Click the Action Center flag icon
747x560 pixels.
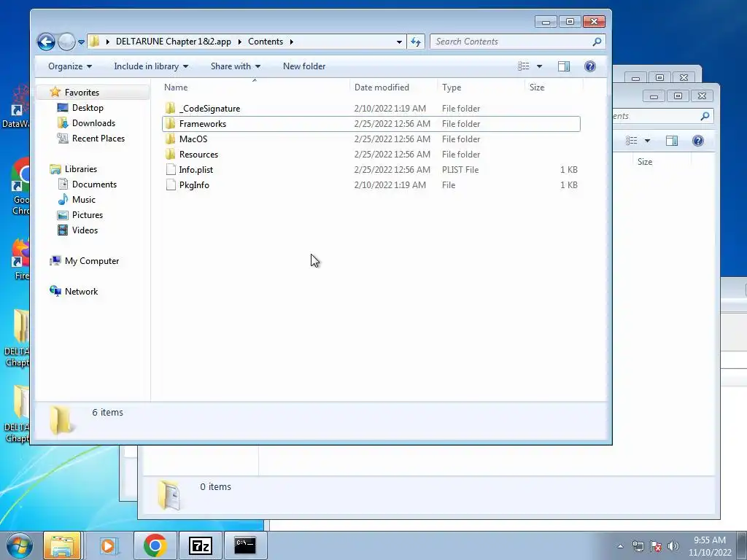[656, 546]
